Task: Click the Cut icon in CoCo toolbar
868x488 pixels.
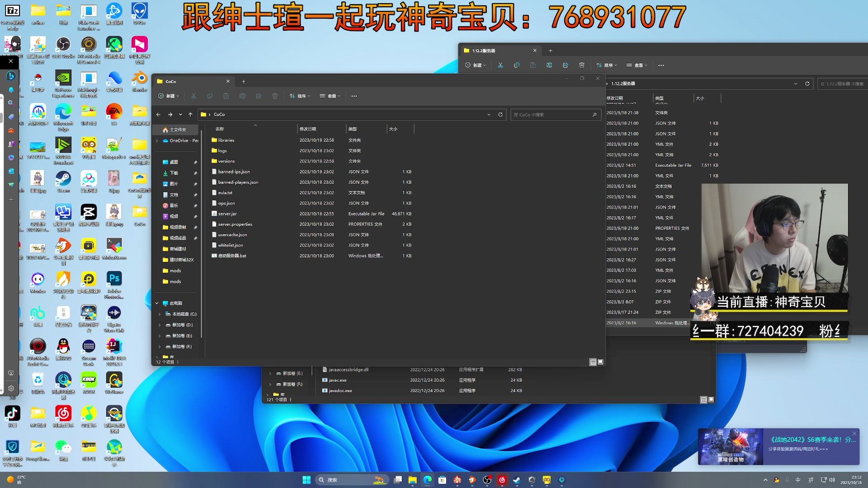Action: [x=193, y=96]
